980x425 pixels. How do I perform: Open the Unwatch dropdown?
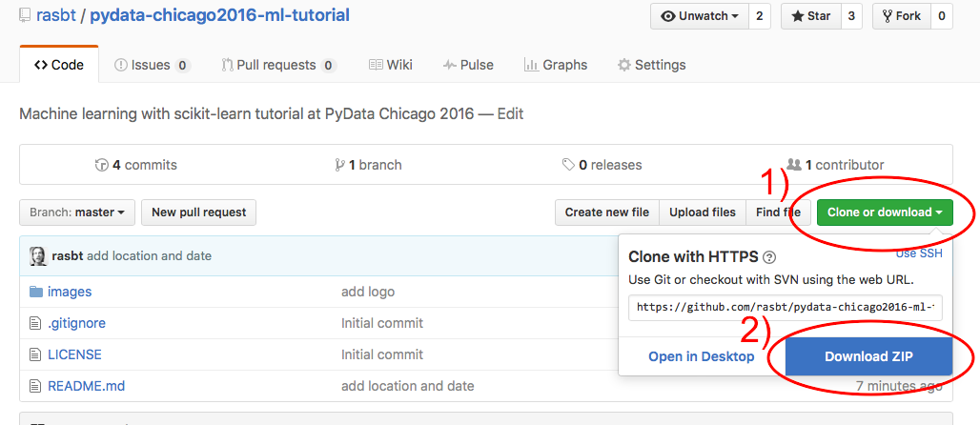tap(700, 16)
